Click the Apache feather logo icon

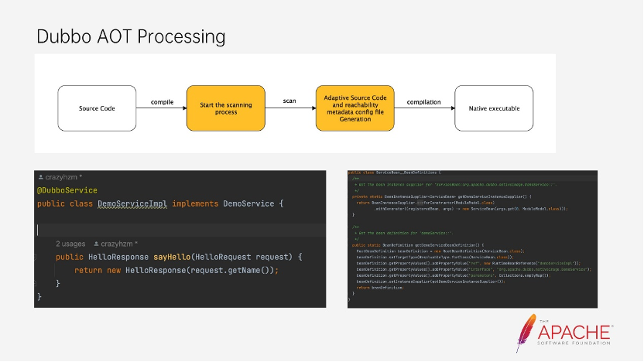[x=526, y=333]
